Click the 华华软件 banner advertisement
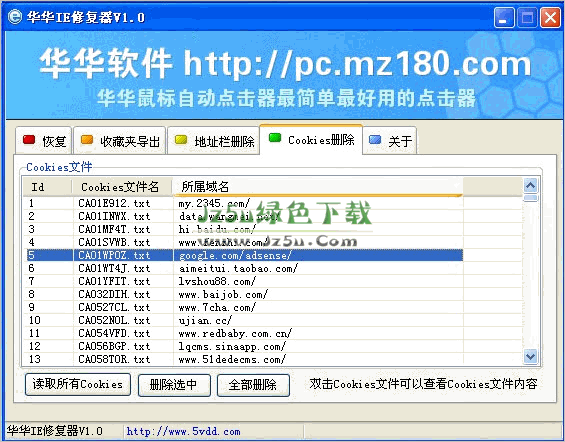Image resolution: width=565 pixels, height=442 pixels. (x=285, y=75)
